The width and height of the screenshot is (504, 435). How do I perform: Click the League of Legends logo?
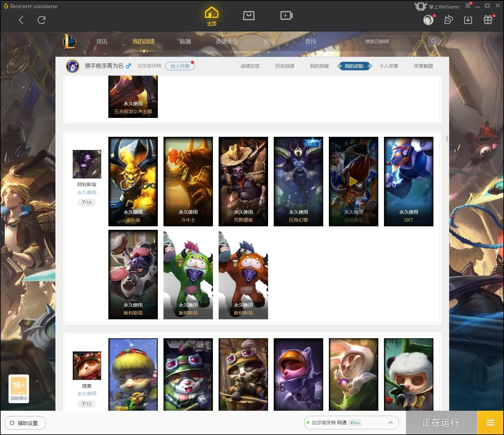click(70, 41)
